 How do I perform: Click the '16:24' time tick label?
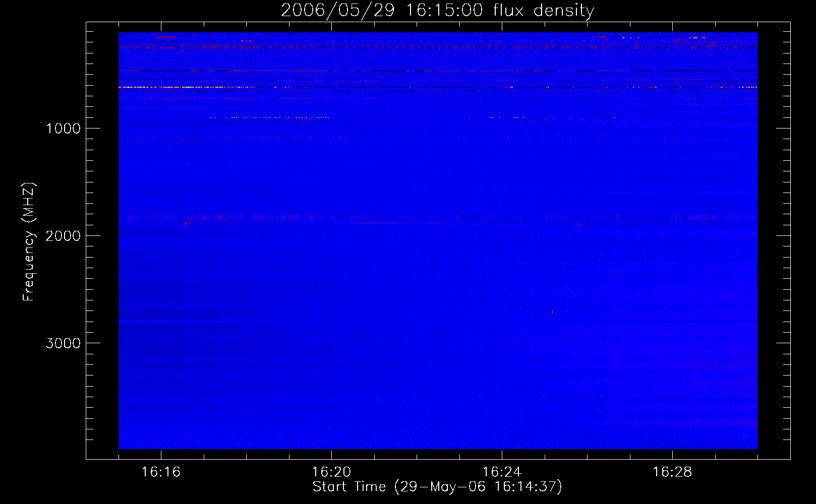[x=502, y=472]
